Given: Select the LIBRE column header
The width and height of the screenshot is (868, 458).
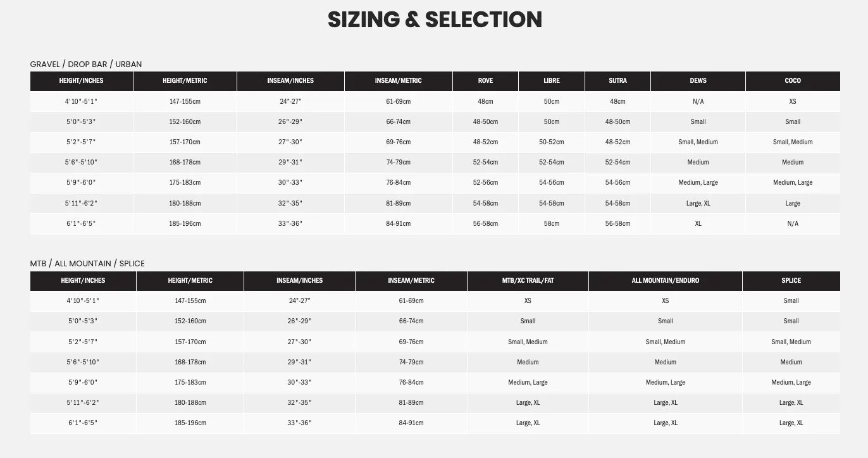Looking at the screenshot, I should (x=551, y=81).
